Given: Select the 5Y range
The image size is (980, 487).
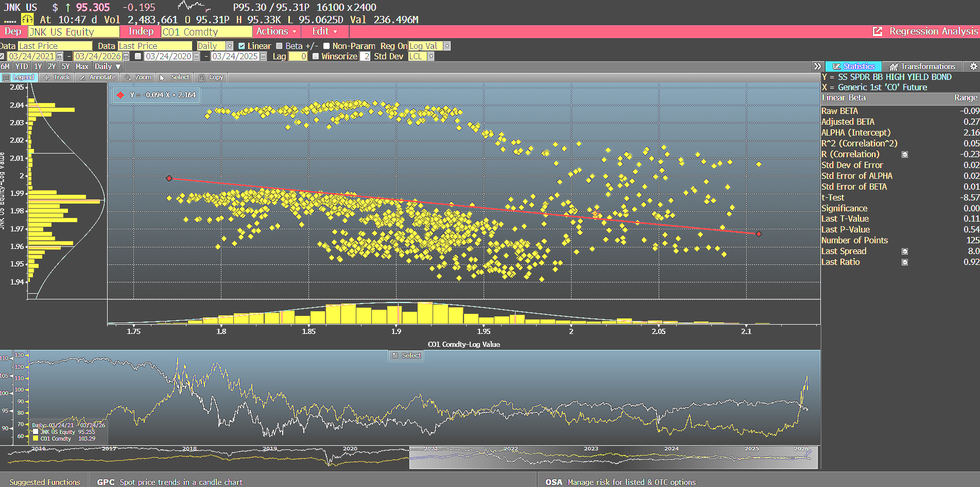Looking at the screenshot, I should click(x=65, y=66).
